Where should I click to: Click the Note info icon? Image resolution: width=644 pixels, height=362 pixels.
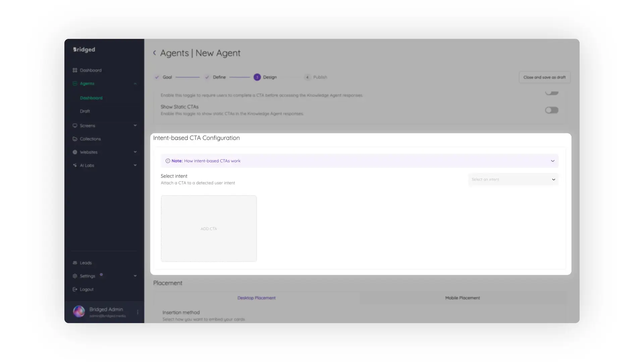pyautogui.click(x=167, y=161)
